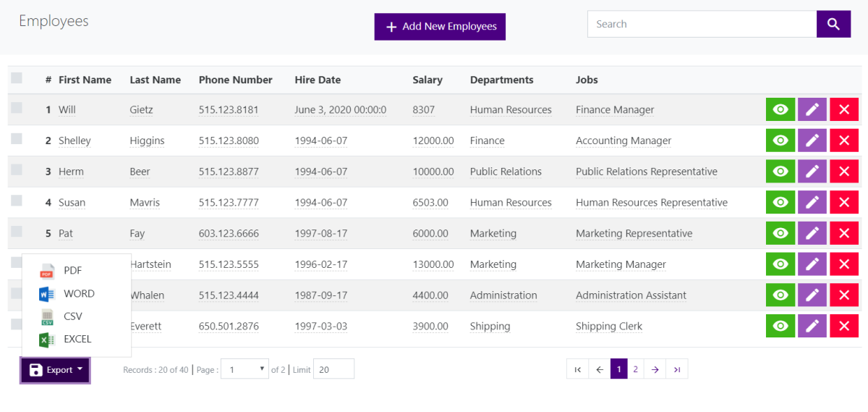The width and height of the screenshot is (868, 412).
Task: Select EXCEL export option
Action: [77, 339]
